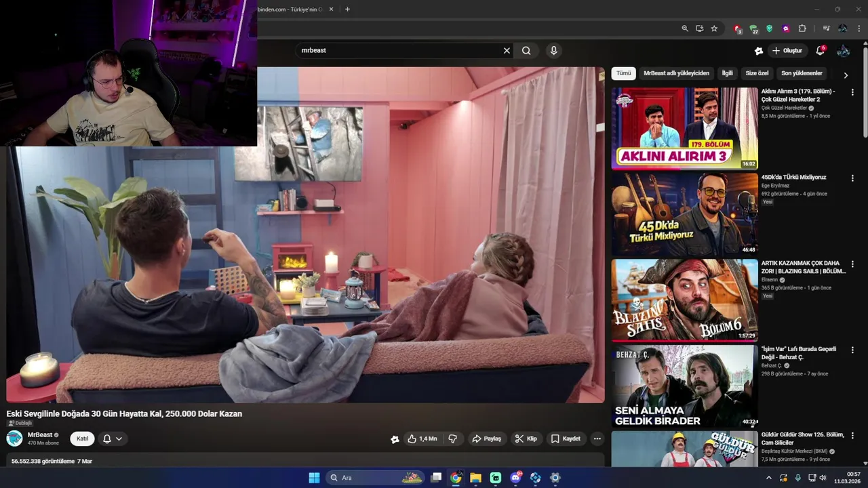Viewport: 868px width, 488px height.
Task: Open browser media control icon
Action: click(826, 28)
